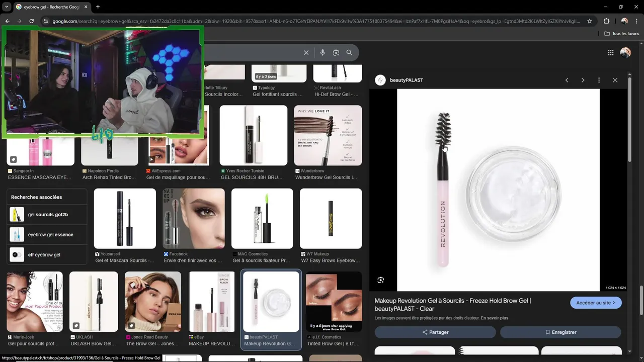
Task: Open more options in preview panel
Action: point(599,80)
